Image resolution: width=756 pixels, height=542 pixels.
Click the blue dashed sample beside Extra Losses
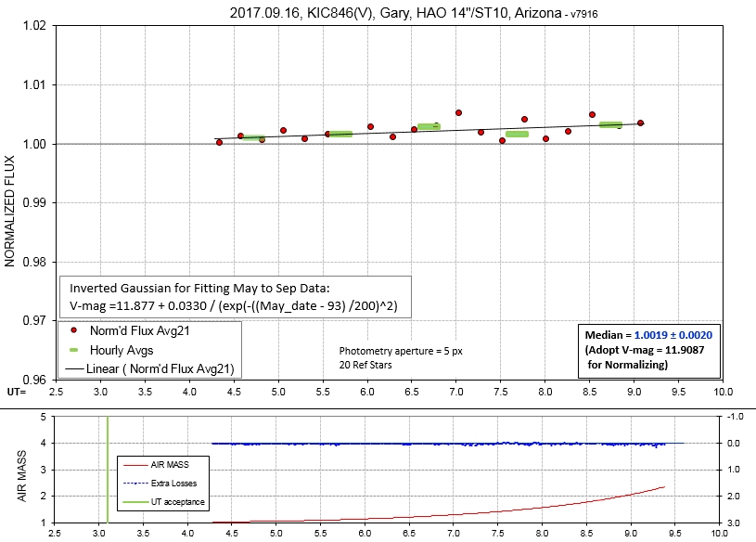pyautogui.click(x=135, y=484)
